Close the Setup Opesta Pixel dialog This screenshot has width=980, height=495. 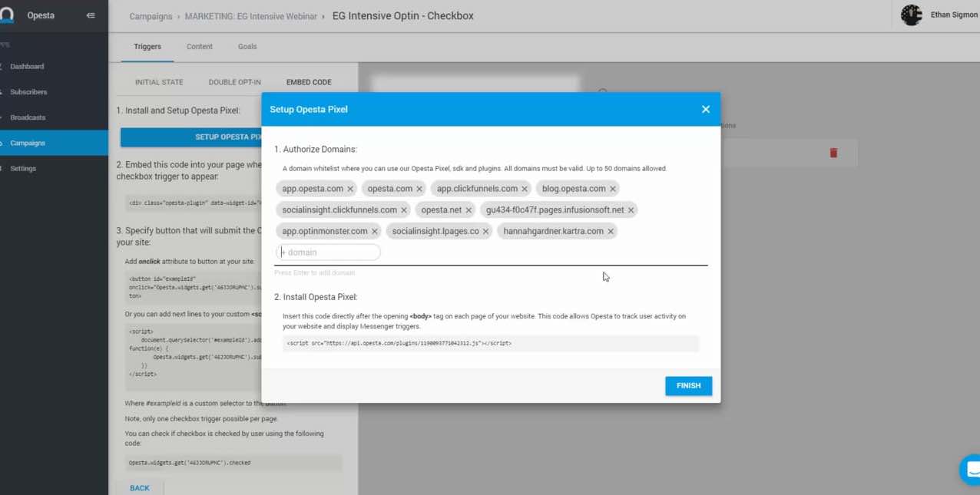coord(705,110)
